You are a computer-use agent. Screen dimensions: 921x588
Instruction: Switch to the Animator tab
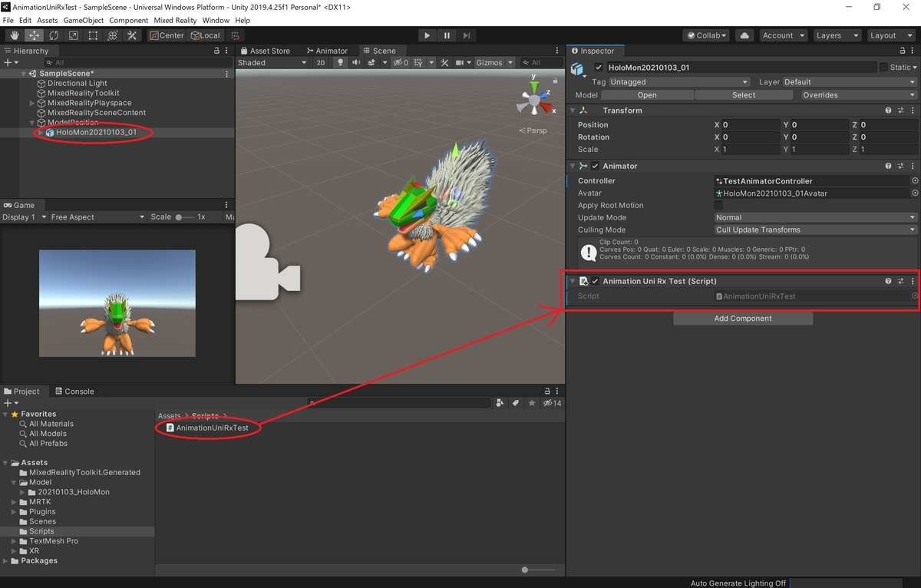click(x=326, y=51)
